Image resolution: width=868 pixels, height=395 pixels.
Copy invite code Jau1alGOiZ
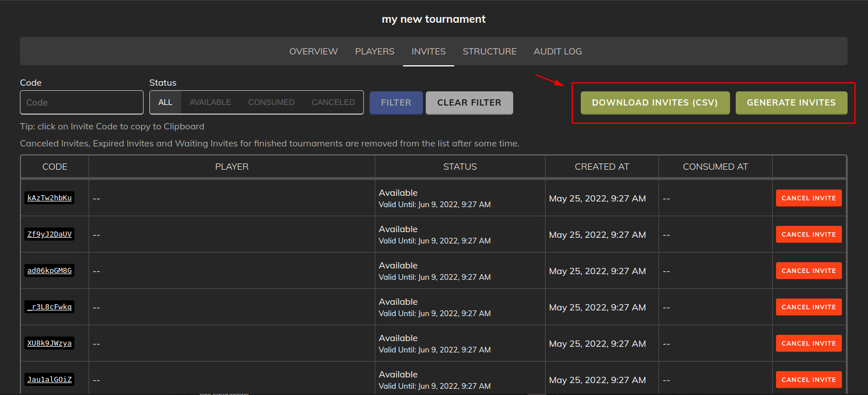[x=49, y=380]
